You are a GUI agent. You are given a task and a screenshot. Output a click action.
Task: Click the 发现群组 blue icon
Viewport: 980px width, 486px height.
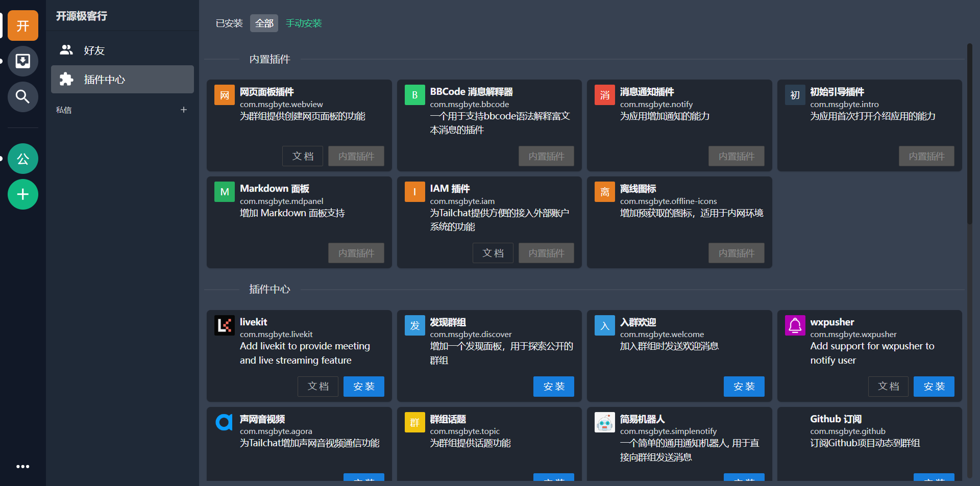415,325
